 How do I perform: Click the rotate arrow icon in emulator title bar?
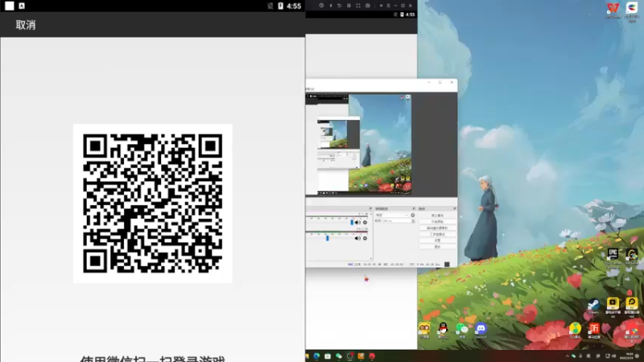(339, 6)
